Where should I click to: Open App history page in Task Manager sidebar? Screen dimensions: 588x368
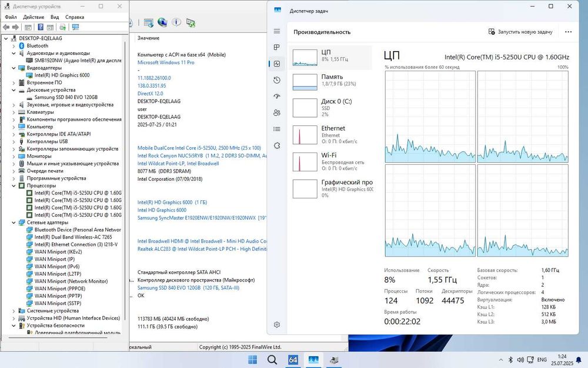(x=277, y=80)
